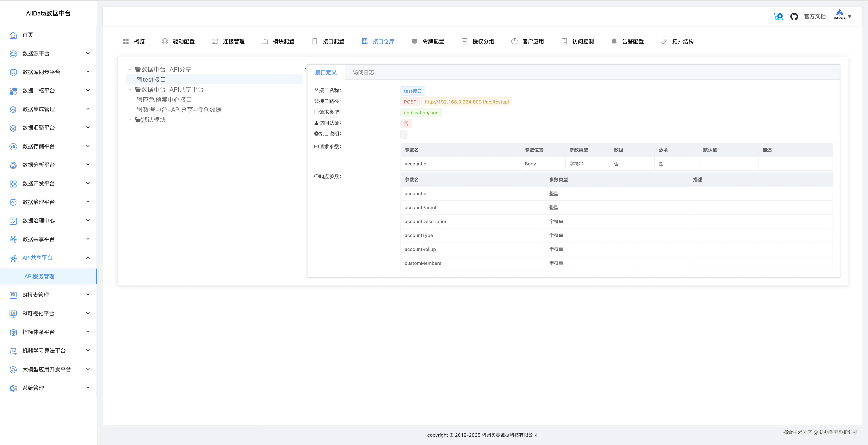The height and width of the screenshot is (445, 868).
Task: Collapse the API共享平台 sidebar menu
Action: tap(88, 258)
